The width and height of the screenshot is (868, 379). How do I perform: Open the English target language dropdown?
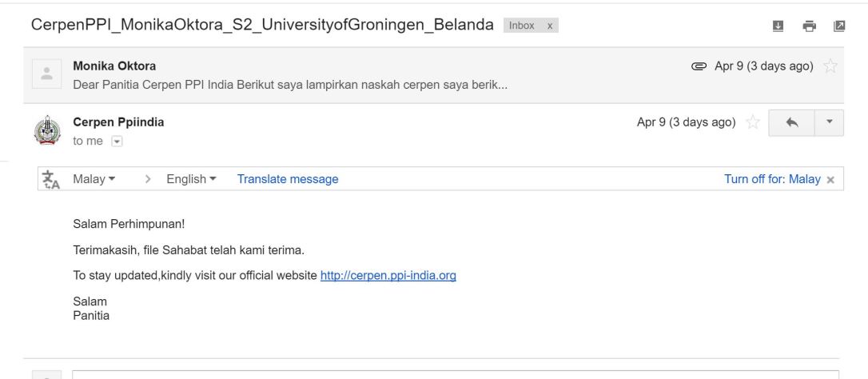pos(191,179)
